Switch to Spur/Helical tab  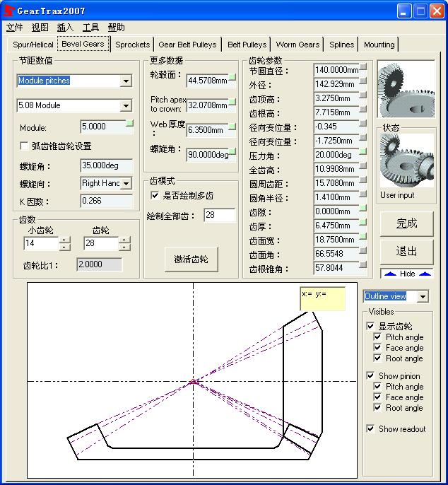tap(33, 45)
